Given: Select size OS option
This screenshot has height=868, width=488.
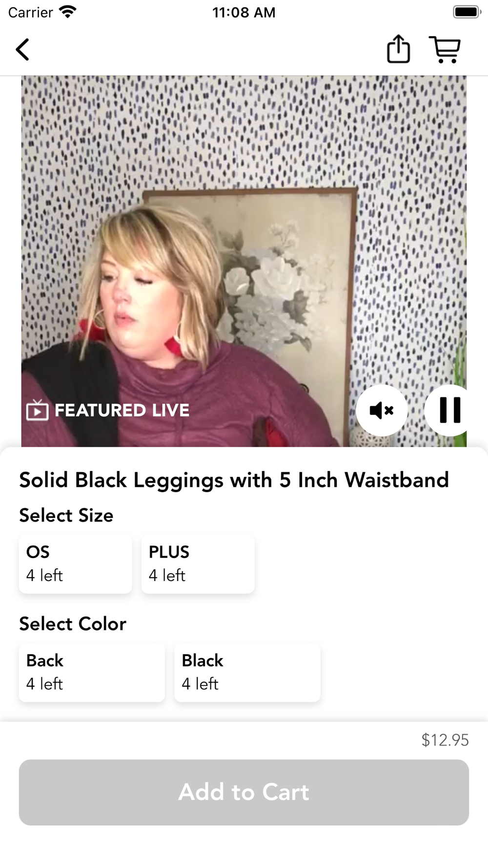Looking at the screenshot, I should (x=76, y=564).
